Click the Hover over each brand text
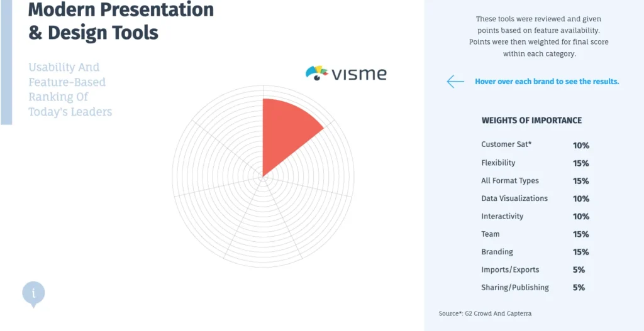 pyautogui.click(x=547, y=82)
